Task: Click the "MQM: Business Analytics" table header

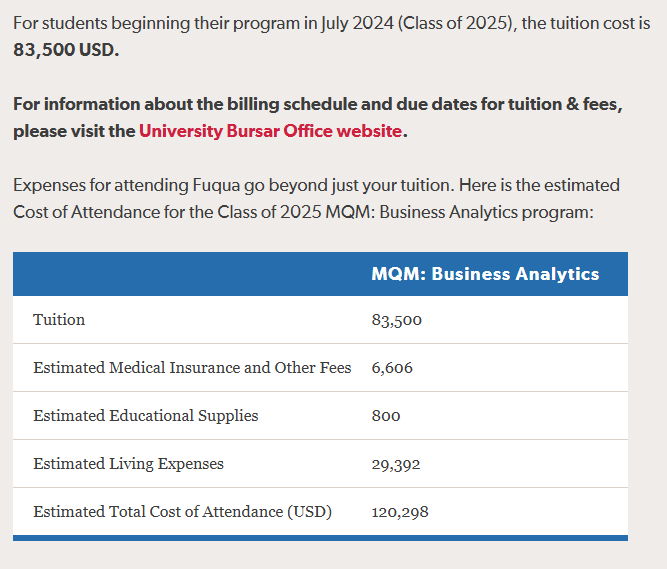Action: (485, 274)
